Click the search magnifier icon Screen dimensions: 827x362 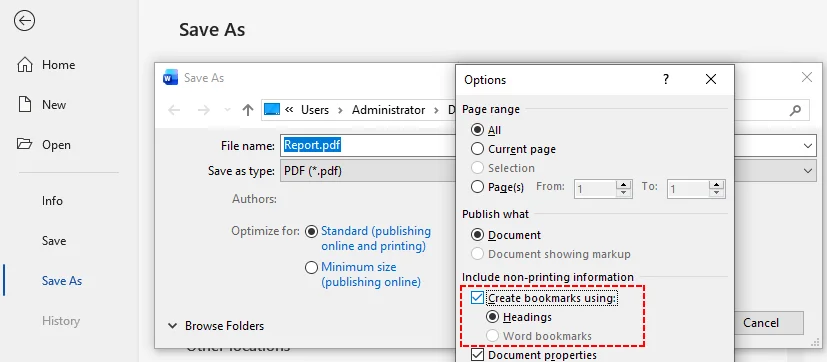795,110
